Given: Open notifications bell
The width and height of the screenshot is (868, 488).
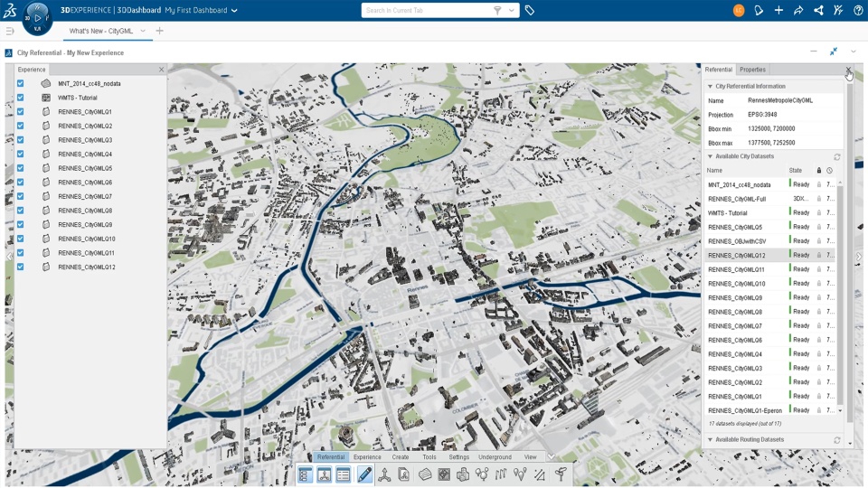Looking at the screenshot, I should tap(759, 10).
